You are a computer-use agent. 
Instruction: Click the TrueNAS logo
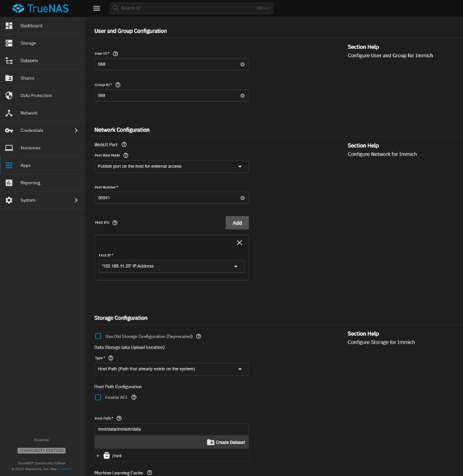(41, 8)
